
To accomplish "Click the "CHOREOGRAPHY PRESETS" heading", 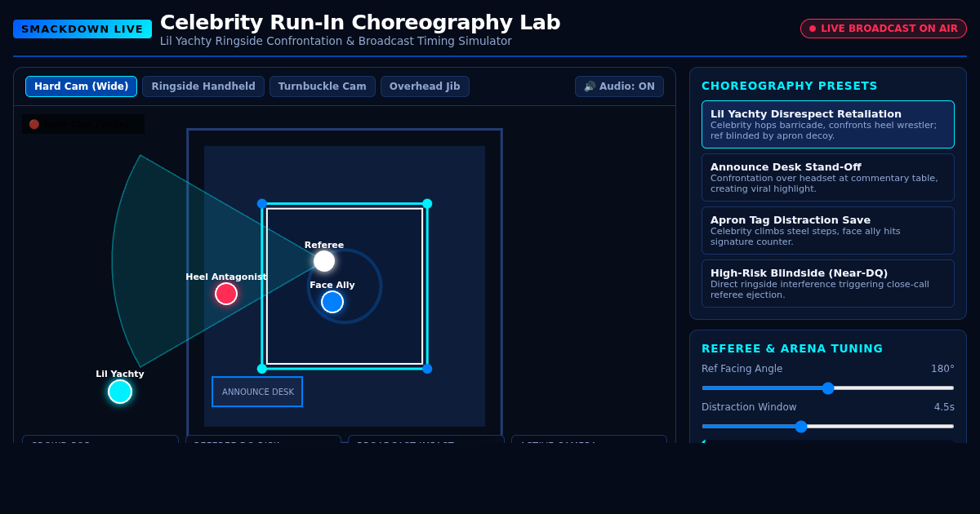I will coord(790,86).
